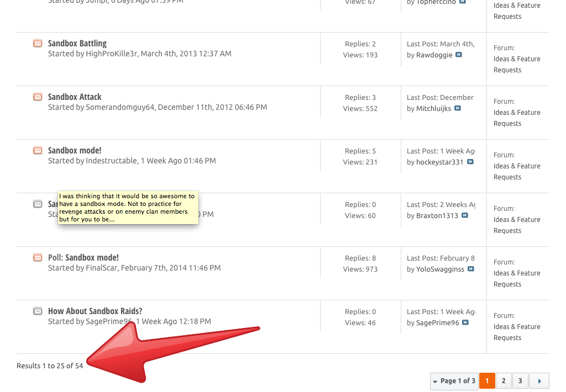Go to next page with arrow button

pos(539,381)
